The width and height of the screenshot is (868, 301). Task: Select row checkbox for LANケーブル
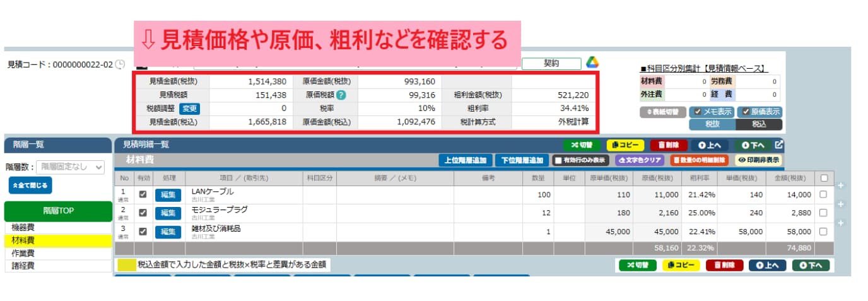(x=823, y=195)
